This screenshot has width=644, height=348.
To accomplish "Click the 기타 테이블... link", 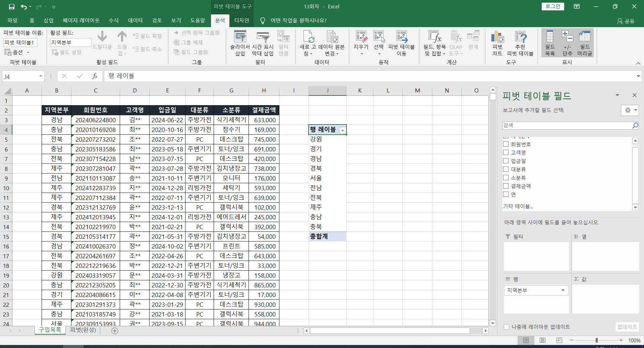I will (518, 206).
